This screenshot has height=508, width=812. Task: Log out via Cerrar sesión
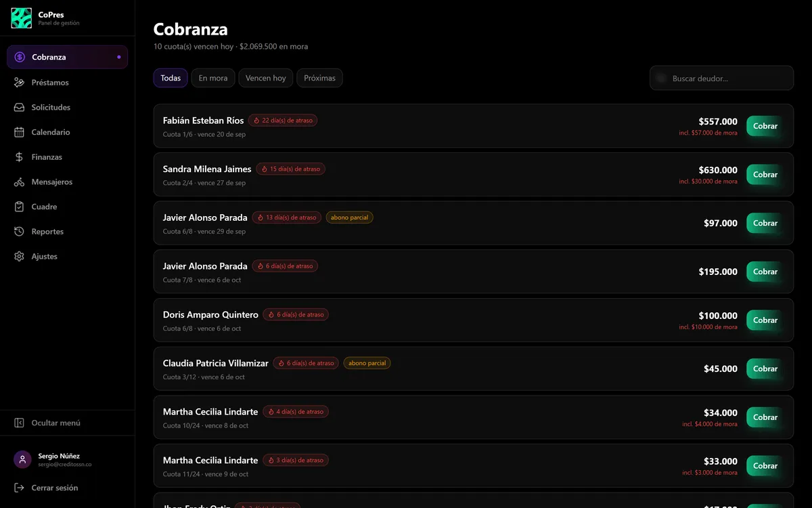pos(68,488)
